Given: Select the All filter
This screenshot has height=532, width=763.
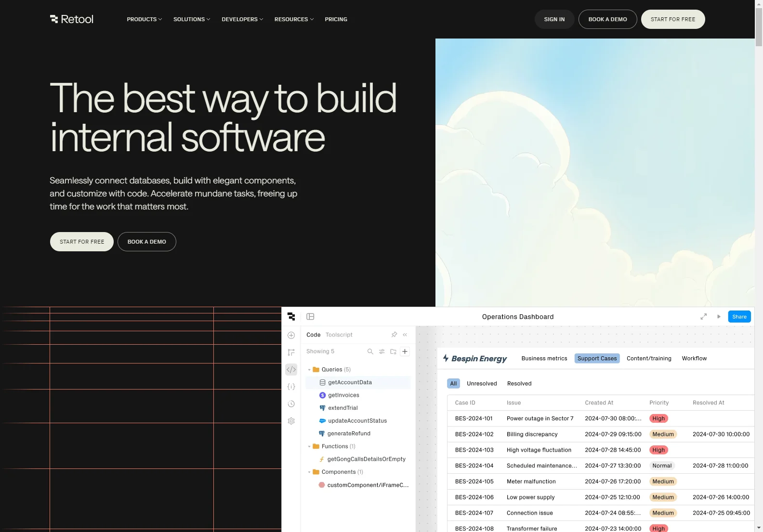Looking at the screenshot, I should 453,384.
